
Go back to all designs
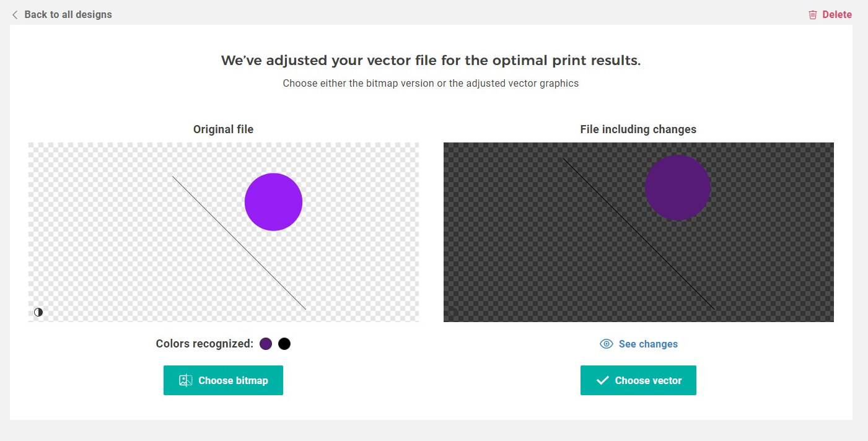(x=68, y=14)
